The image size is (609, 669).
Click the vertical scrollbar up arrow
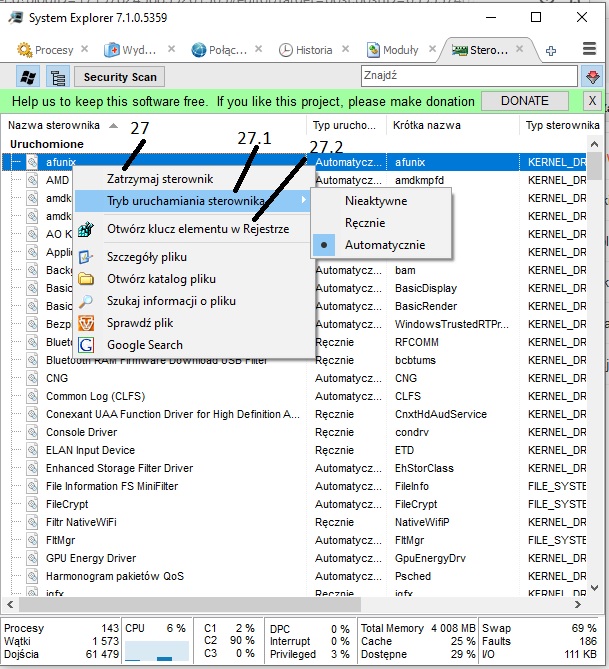click(594, 144)
